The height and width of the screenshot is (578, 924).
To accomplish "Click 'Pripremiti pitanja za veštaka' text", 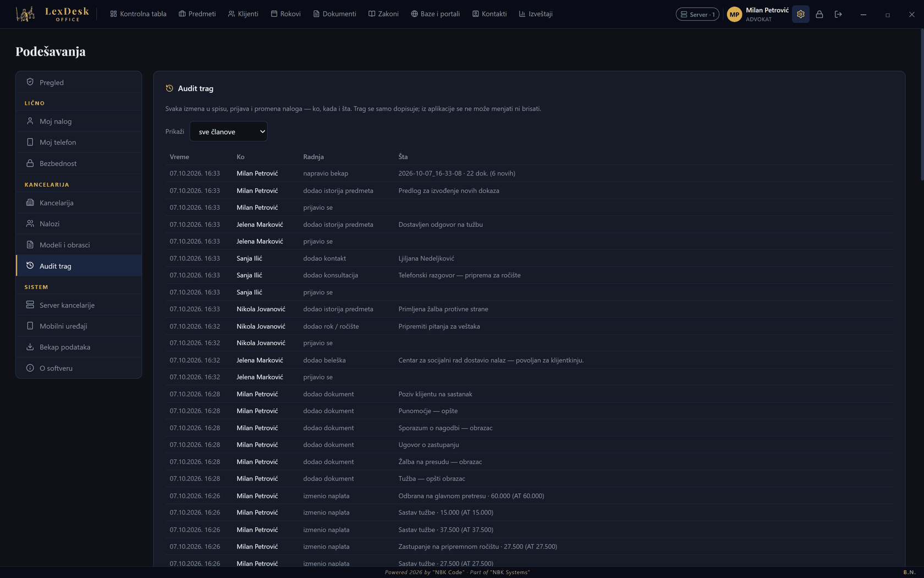I will (439, 326).
